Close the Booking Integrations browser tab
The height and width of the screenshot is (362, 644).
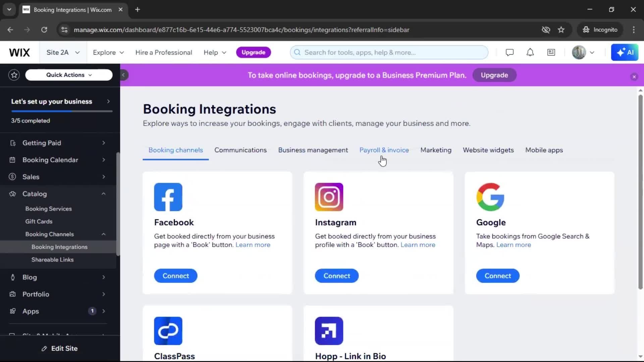point(120,10)
